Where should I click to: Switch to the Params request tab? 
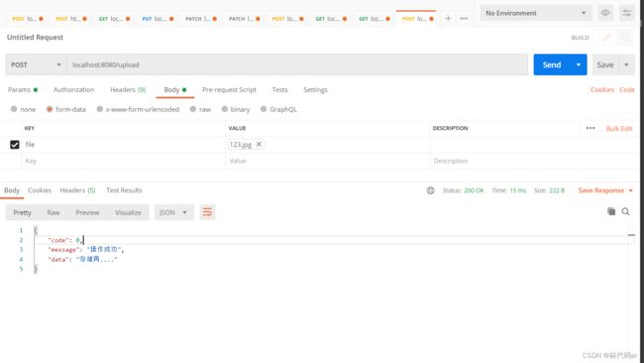[x=23, y=89]
